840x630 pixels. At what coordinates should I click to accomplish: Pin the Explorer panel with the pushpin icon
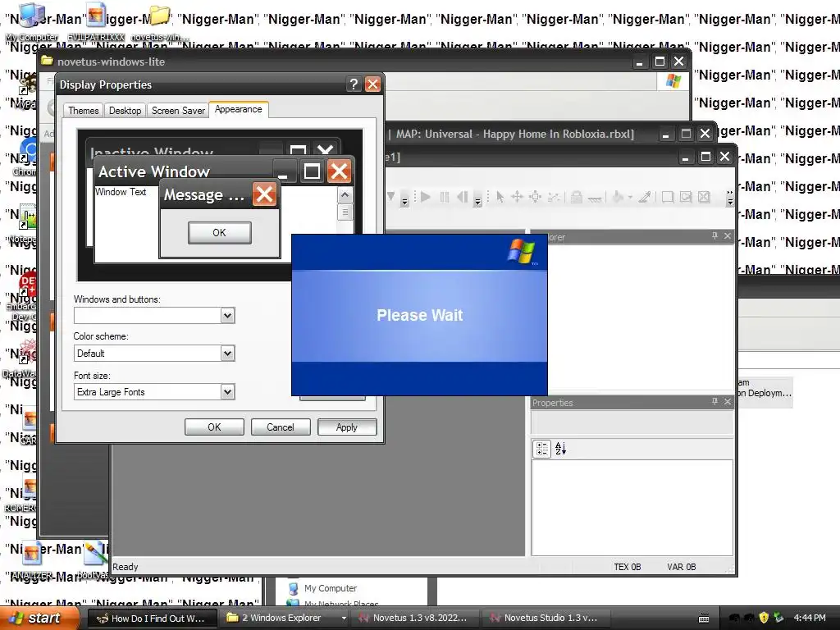pos(714,235)
